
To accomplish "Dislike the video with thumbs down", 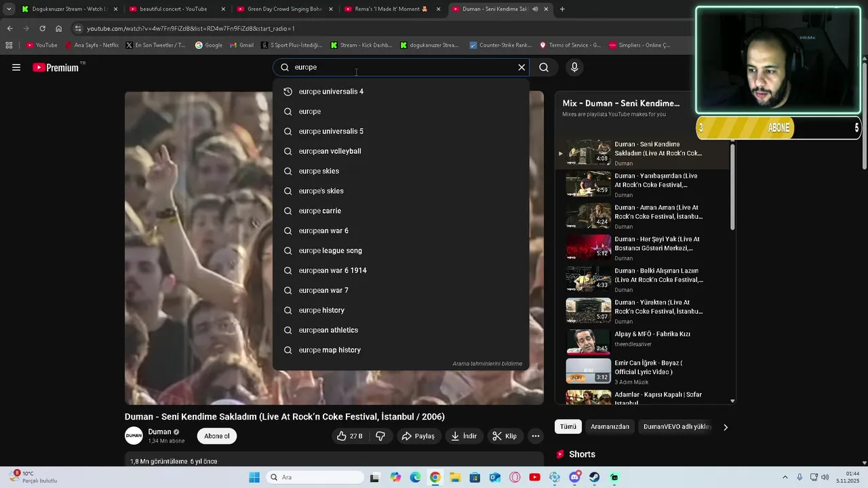I will 380,436.
